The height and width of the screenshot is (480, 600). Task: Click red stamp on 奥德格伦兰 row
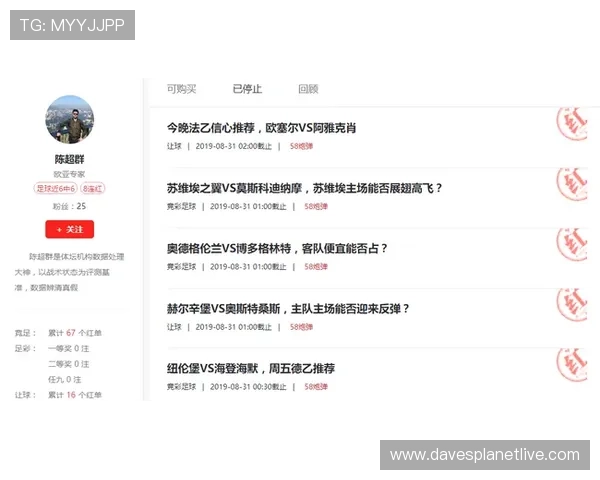coord(572,244)
